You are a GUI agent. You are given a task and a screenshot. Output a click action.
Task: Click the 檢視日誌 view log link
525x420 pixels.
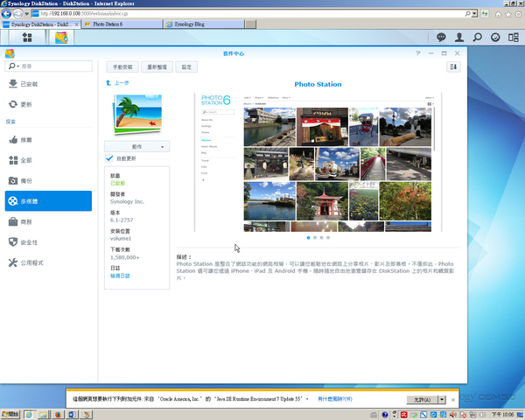coord(121,276)
